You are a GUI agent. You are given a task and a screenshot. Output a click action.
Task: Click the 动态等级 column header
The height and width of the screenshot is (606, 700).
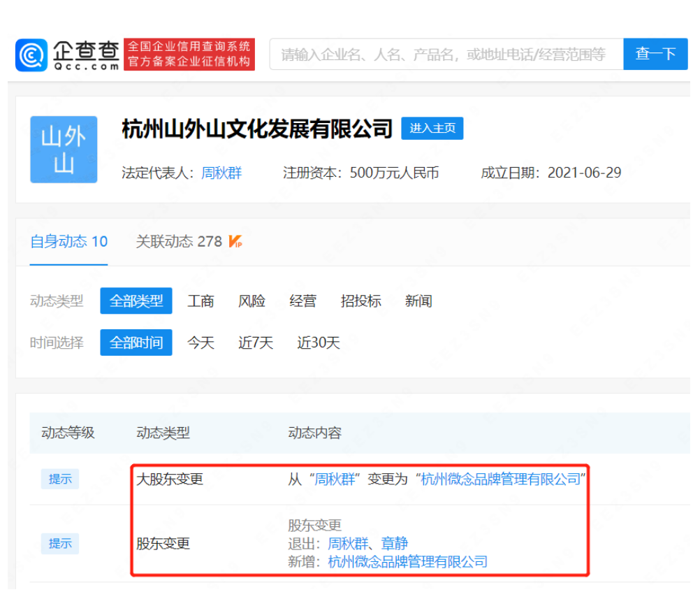(x=68, y=433)
